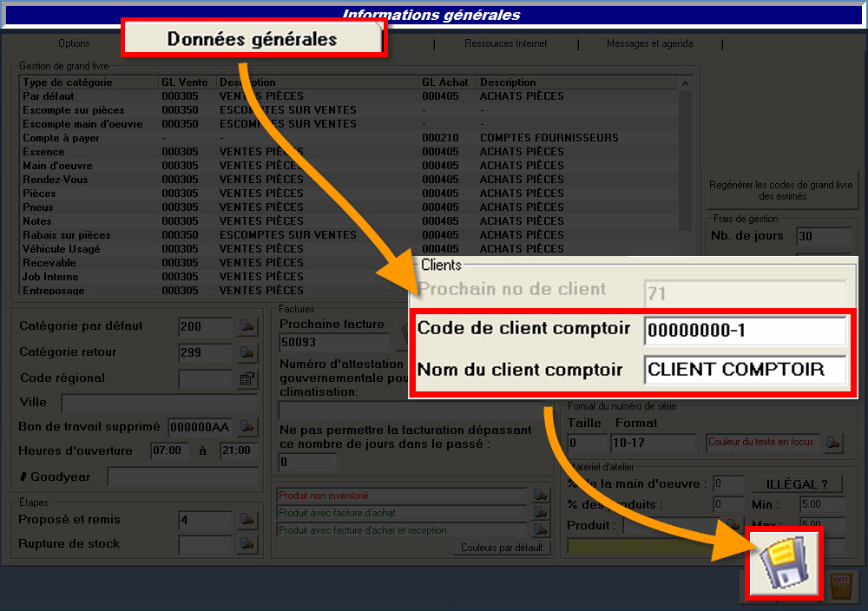Select the Job Interne row
868x611 pixels.
tap(214, 276)
